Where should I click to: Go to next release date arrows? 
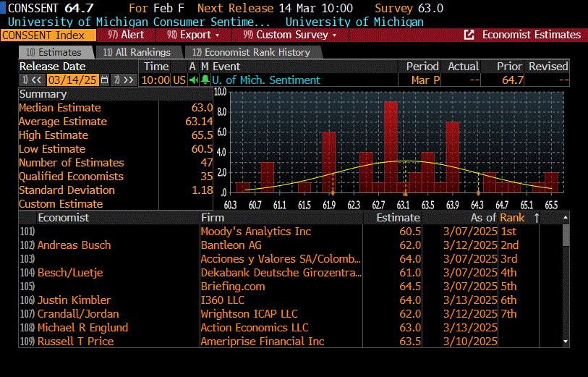(x=124, y=80)
